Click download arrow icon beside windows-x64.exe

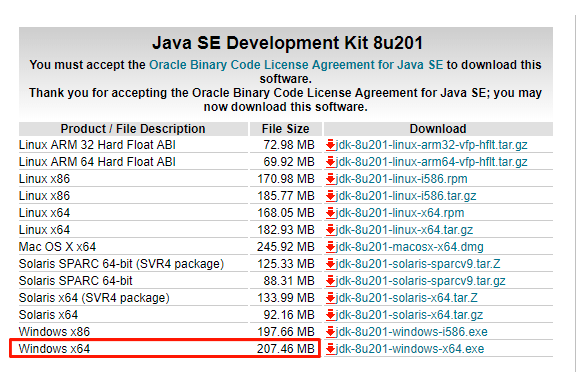coord(331,349)
